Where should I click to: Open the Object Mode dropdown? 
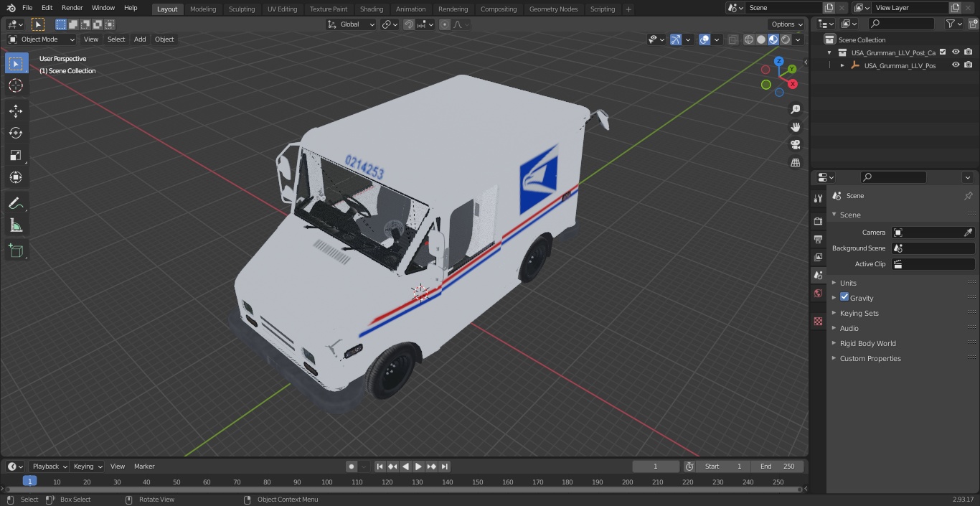pyautogui.click(x=42, y=39)
